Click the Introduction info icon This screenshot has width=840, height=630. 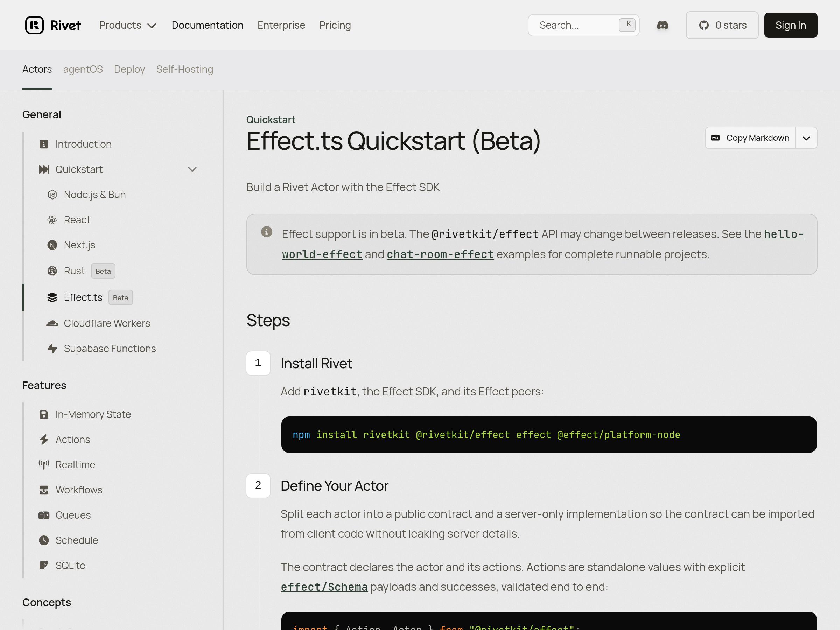pos(44,144)
